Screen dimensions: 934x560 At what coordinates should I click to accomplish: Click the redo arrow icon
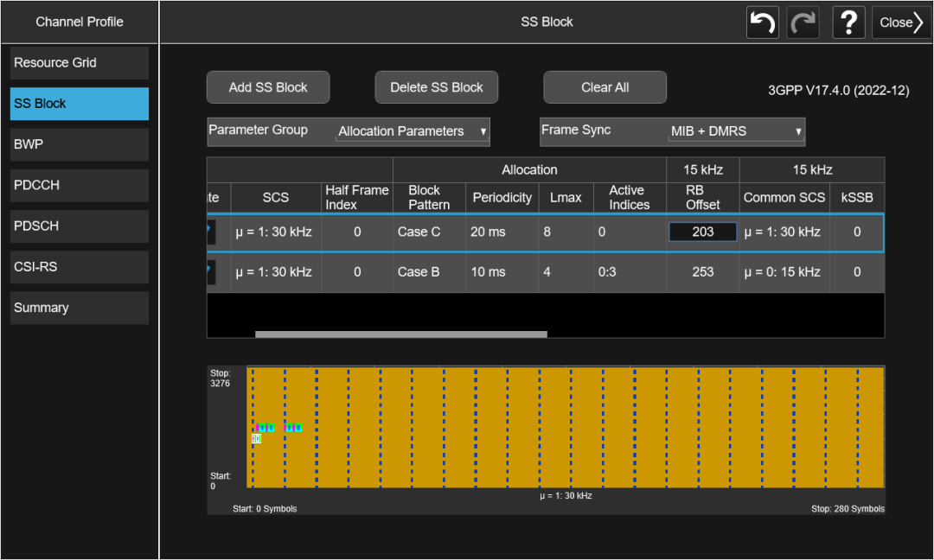[803, 22]
